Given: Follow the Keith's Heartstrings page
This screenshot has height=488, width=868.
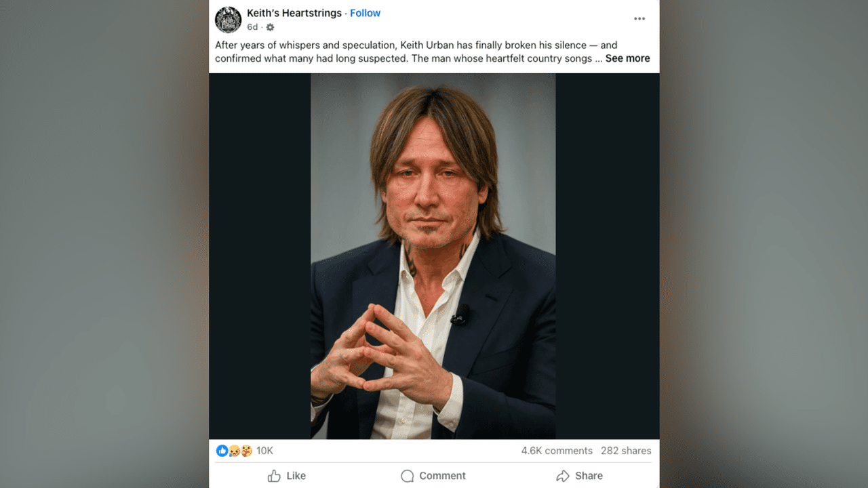Looking at the screenshot, I should [x=365, y=13].
